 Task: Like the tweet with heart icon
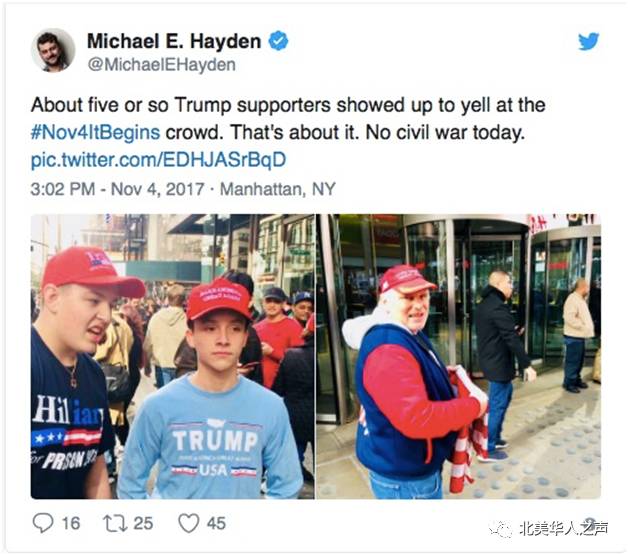pos(189,523)
